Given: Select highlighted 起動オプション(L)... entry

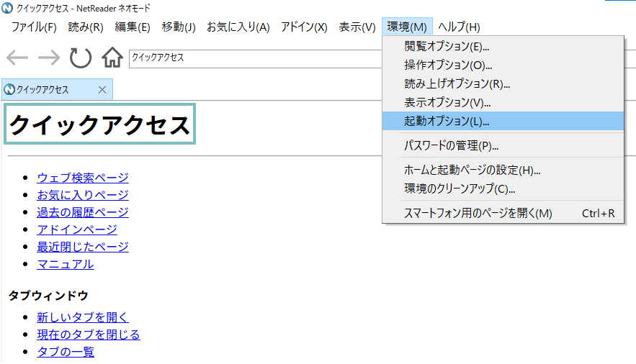Looking at the screenshot, I should 503,121.
